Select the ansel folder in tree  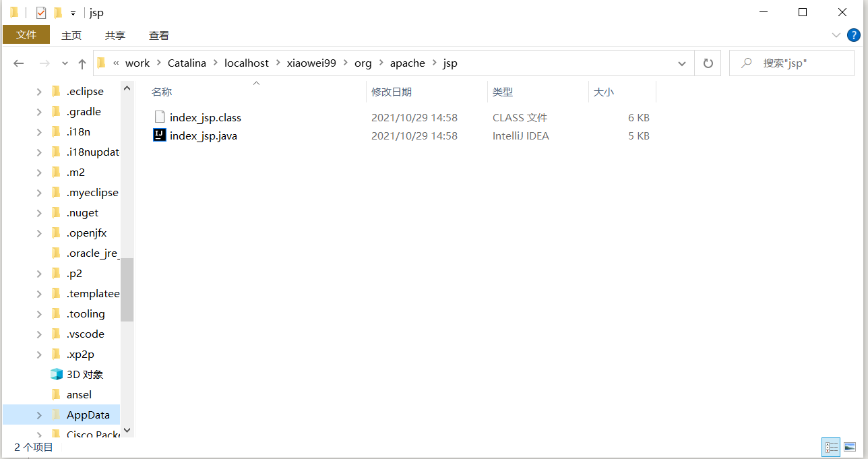pyautogui.click(x=78, y=395)
